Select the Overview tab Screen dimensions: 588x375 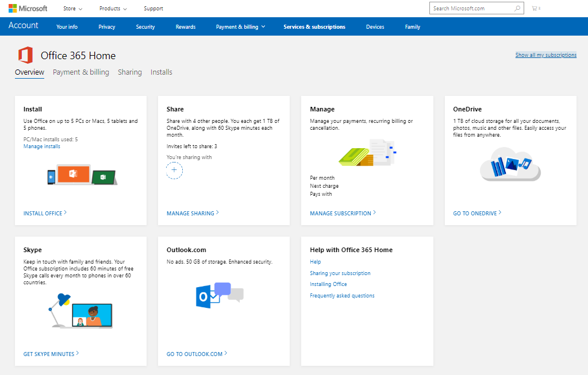[x=30, y=72]
